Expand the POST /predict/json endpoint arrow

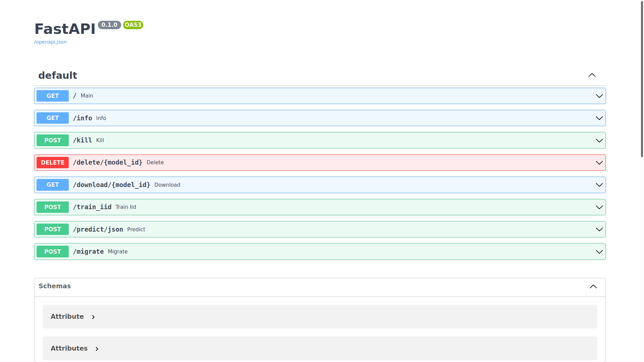(599, 229)
